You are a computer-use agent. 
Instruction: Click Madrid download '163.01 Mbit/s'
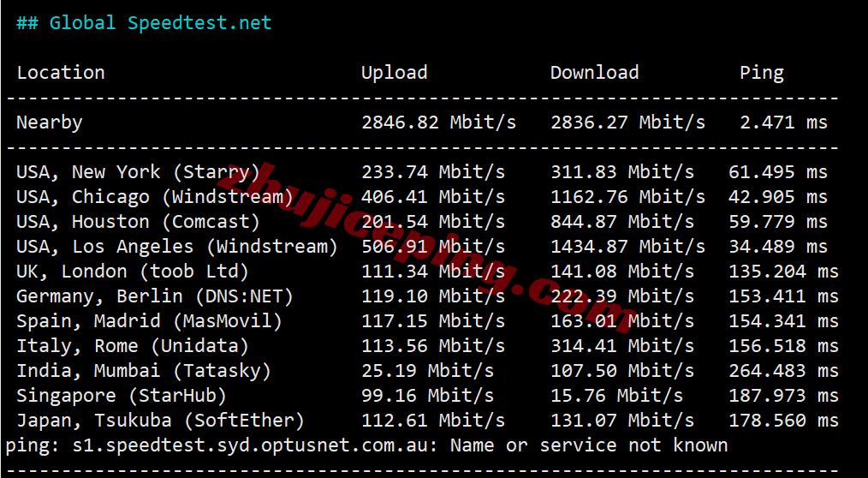pos(622,321)
